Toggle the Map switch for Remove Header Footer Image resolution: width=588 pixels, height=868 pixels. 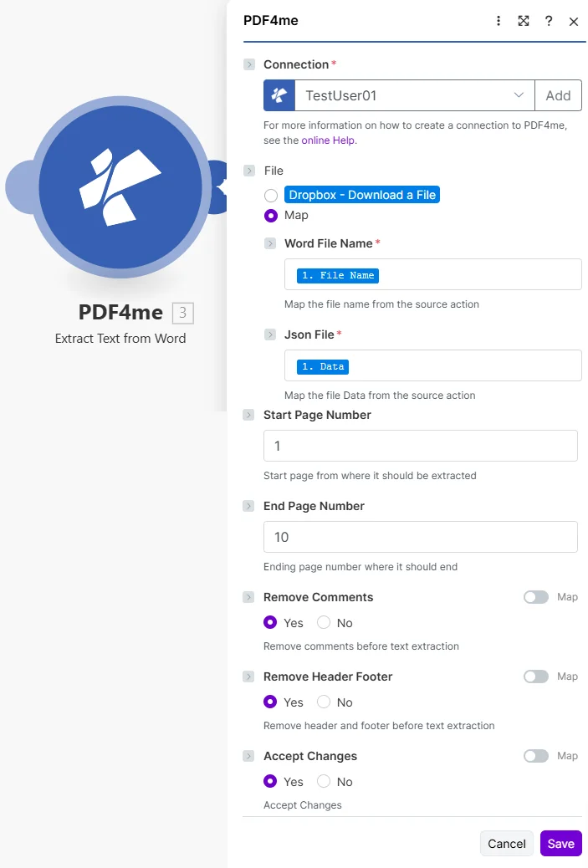click(x=536, y=677)
